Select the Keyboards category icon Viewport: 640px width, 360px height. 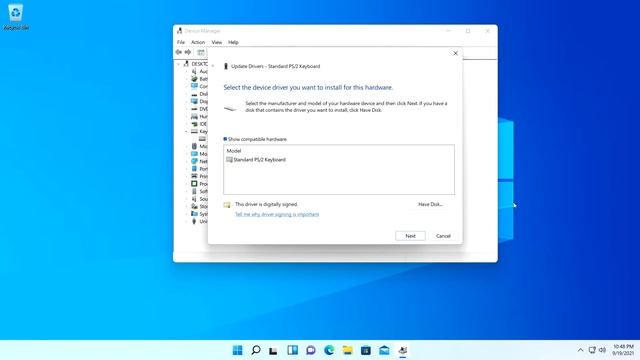click(194, 131)
